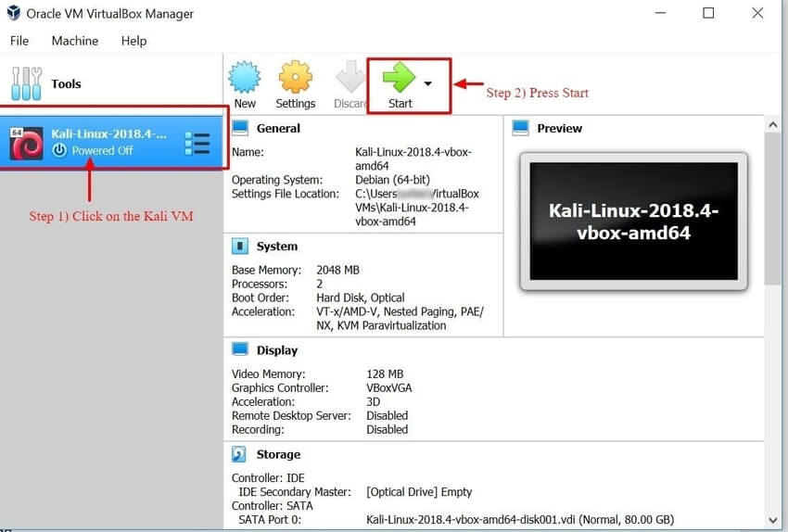
Task: Click the Discard toolbar icon
Action: [350, 78]
